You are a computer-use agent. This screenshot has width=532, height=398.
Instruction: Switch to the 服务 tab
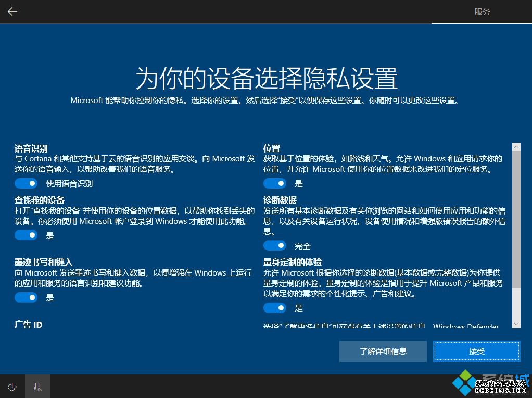pyautogui.click(x=482, y=12)
